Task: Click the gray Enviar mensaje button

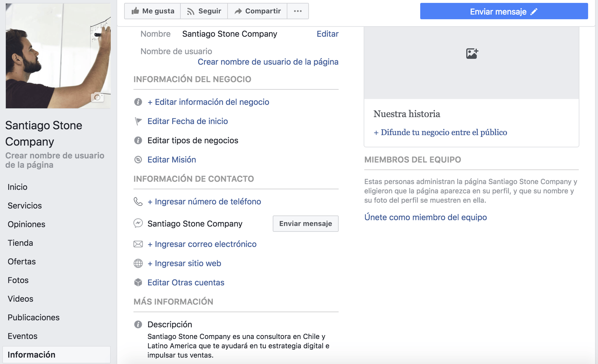Action: (306, 224)
